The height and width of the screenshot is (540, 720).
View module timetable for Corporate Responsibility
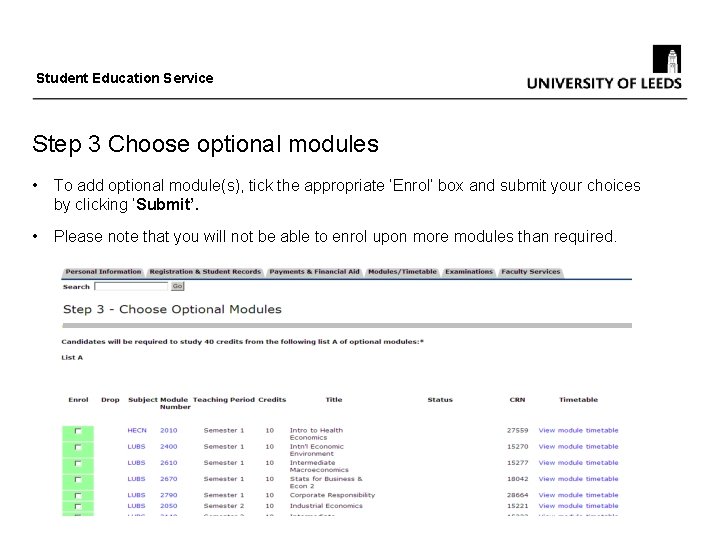pyautogui.click(x=578, y=495)
